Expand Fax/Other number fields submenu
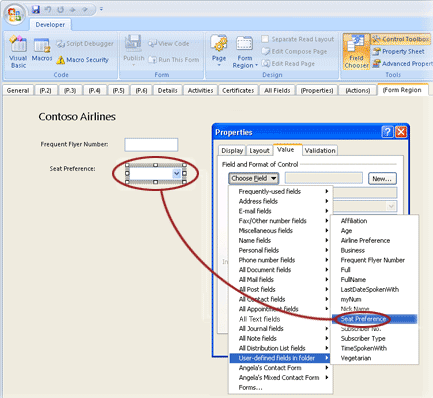This screenshot has height=398, width=433. (281, 221)
